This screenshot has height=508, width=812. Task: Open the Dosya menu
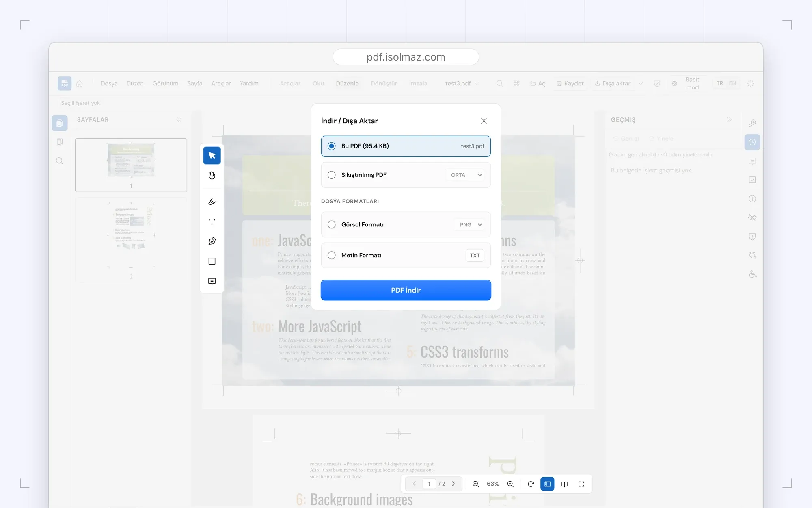pyautogui.click(x=109, y=83)
